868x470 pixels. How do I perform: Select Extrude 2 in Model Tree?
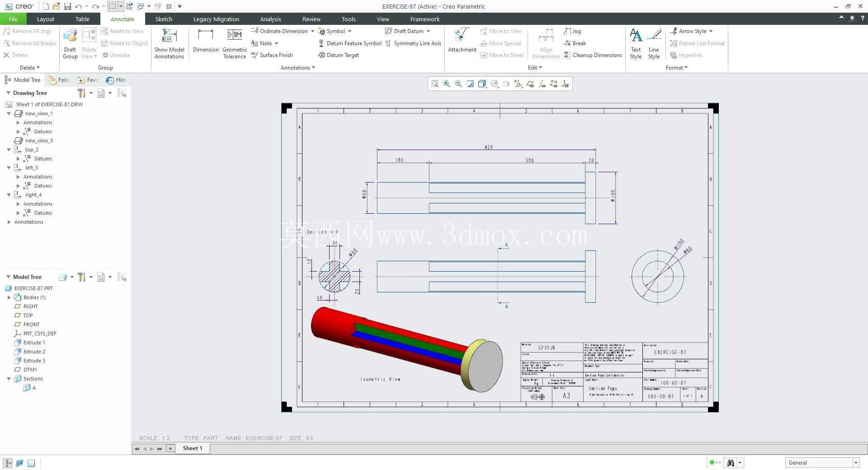pos(30,352)
